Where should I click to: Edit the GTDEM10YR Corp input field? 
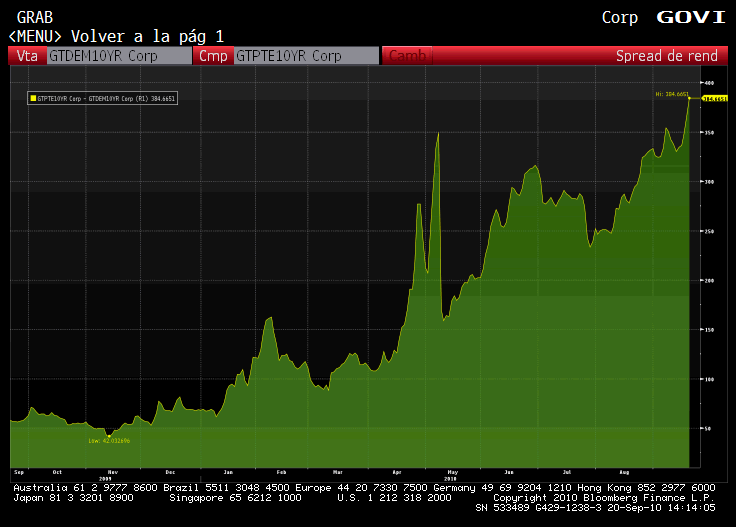(x=119, y=56)
